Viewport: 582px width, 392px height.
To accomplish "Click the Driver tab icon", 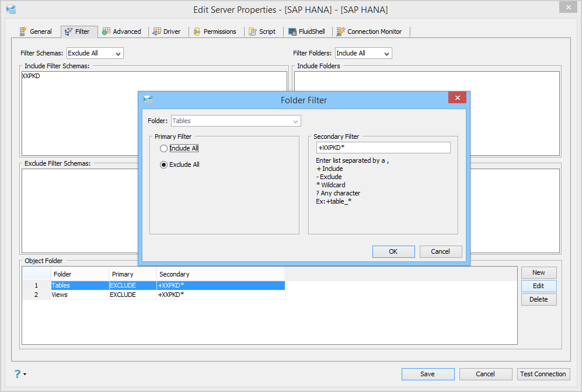I will [157, 32].
